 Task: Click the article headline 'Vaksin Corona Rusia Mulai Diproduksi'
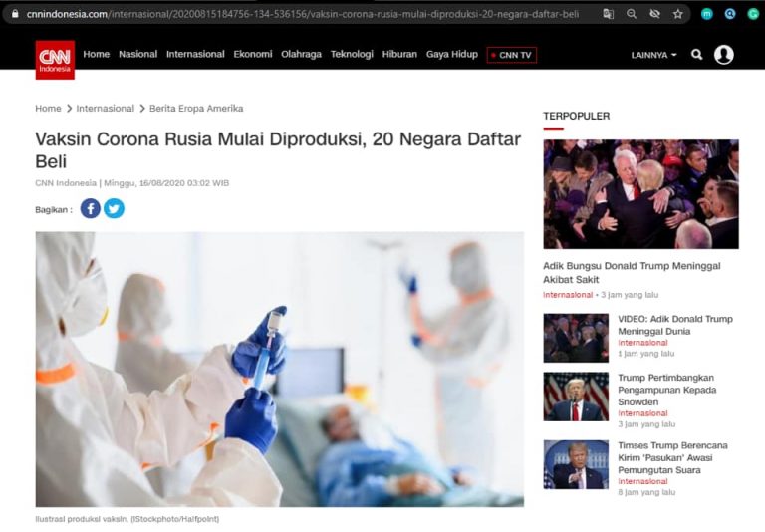point(278,150)
